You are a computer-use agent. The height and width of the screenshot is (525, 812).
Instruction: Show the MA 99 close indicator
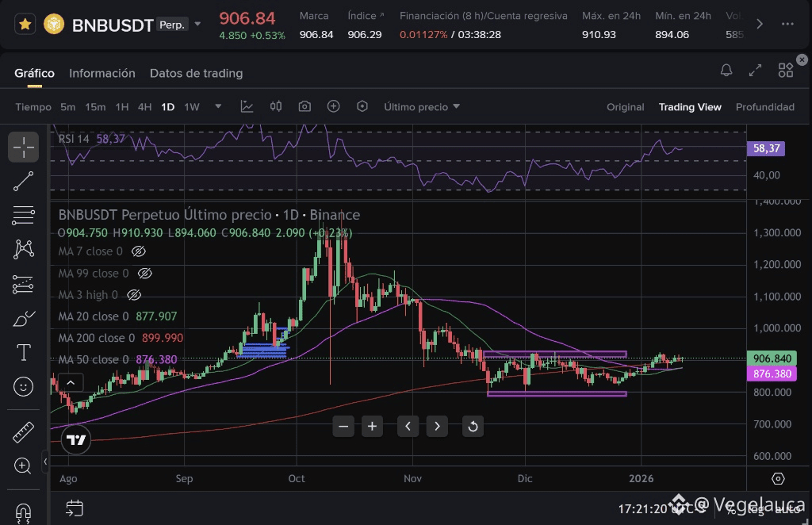144,274
